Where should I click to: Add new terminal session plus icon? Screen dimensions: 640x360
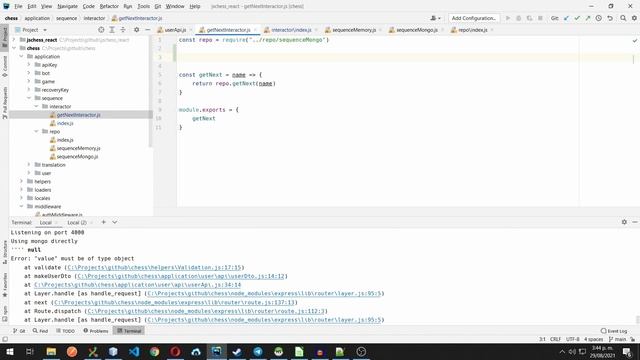click(104, 222)
